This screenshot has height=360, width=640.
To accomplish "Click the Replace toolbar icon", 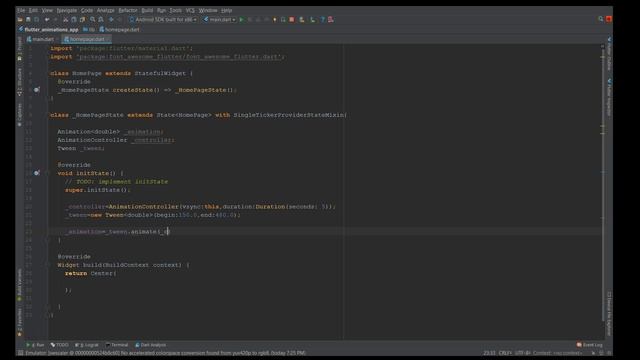I will [101, 20].
